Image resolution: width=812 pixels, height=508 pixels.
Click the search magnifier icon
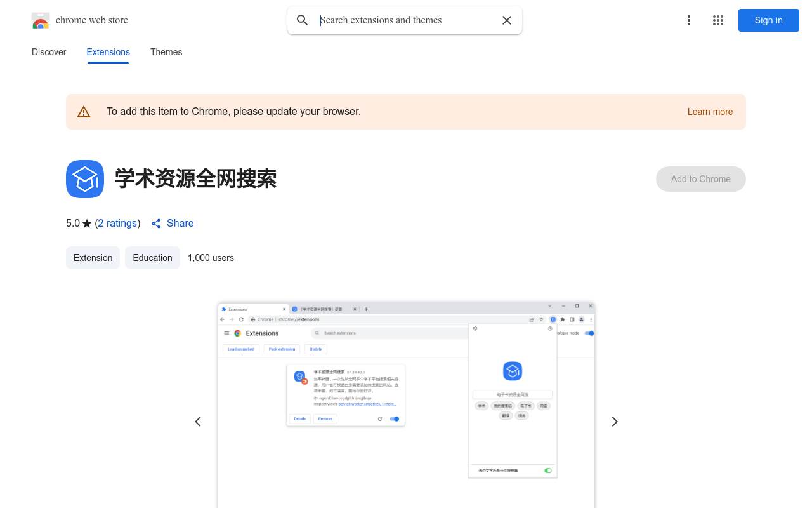303,20
